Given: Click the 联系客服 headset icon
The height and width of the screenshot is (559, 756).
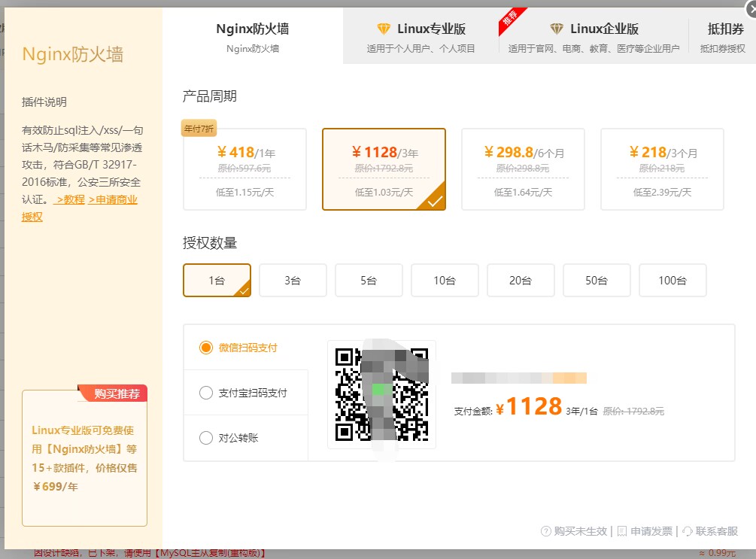Looking at the screenshot, I should click(x=688, y=531).
